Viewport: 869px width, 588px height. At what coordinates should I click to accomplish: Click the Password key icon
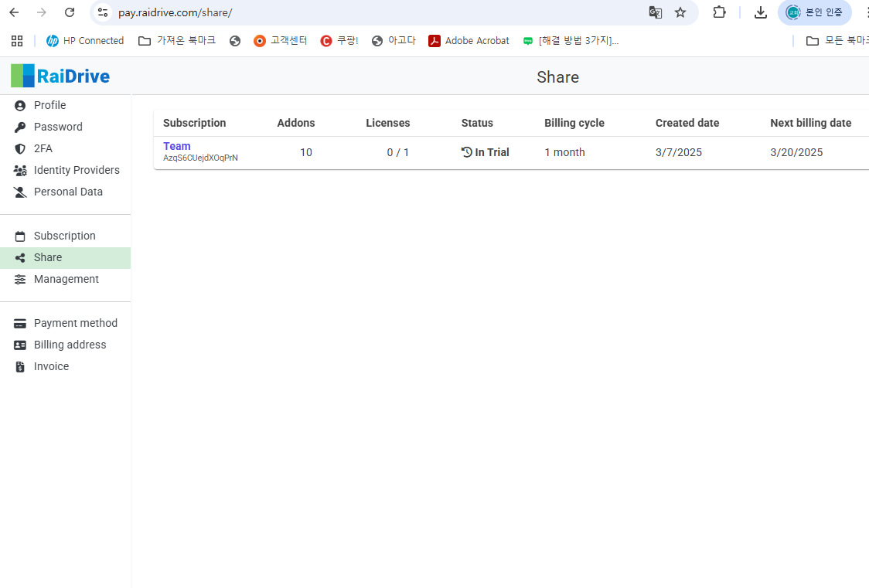[20, 127]
